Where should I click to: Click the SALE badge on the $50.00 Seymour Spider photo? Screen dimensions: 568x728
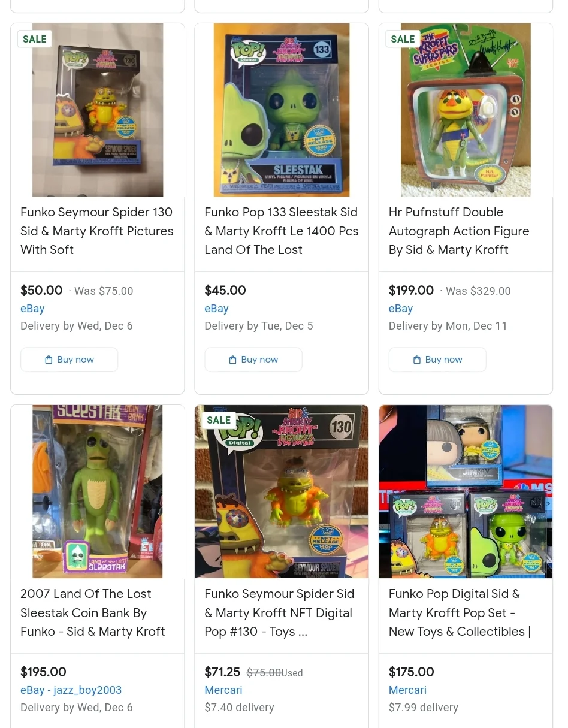tap(35, 39)
